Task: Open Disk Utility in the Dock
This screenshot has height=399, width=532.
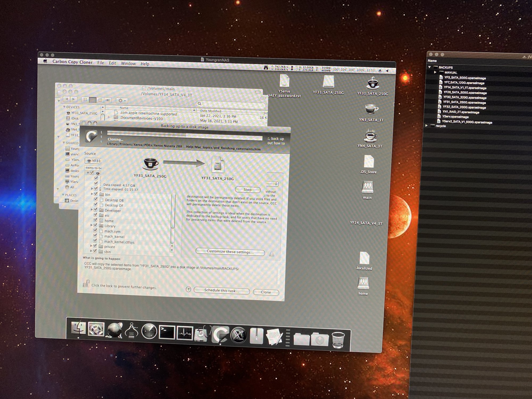Action: (x=202, y=334)
